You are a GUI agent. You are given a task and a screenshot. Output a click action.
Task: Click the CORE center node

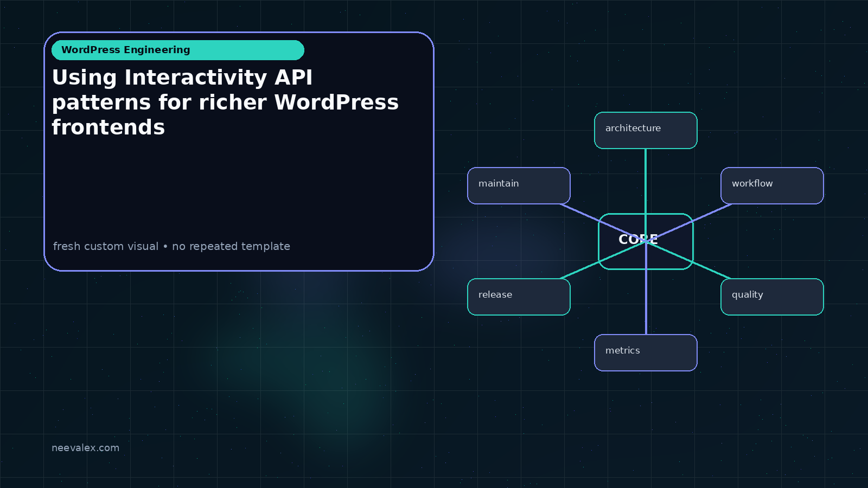tap(646, 241)
